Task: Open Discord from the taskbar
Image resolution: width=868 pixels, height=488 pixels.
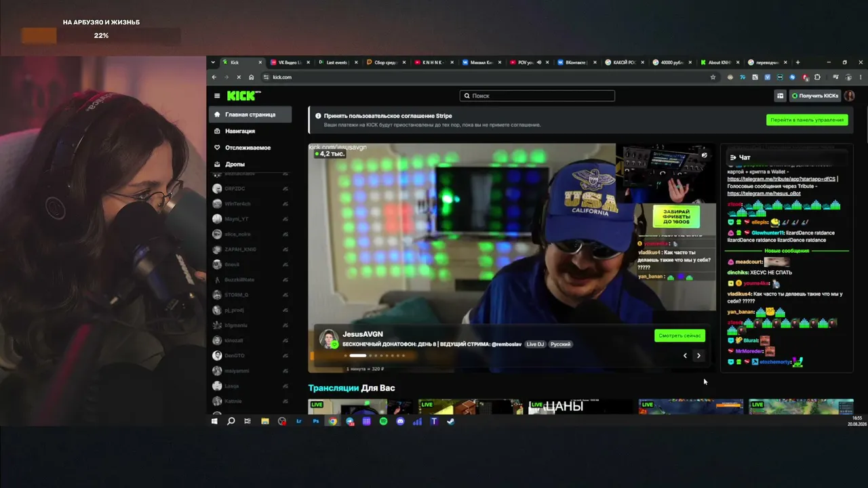Action: pyautogui.click(x=400, y=422)
